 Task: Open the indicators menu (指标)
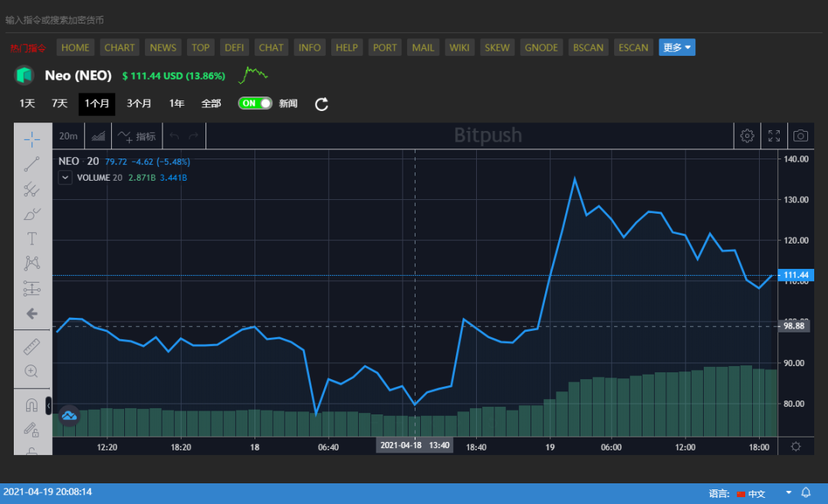(x=136, y=136)
